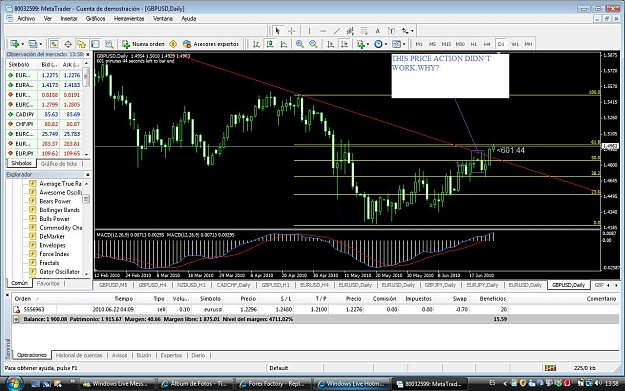The image size is (625, 391).
Task: Switch timeframe to M30
Action: click(x=460, y=44)
